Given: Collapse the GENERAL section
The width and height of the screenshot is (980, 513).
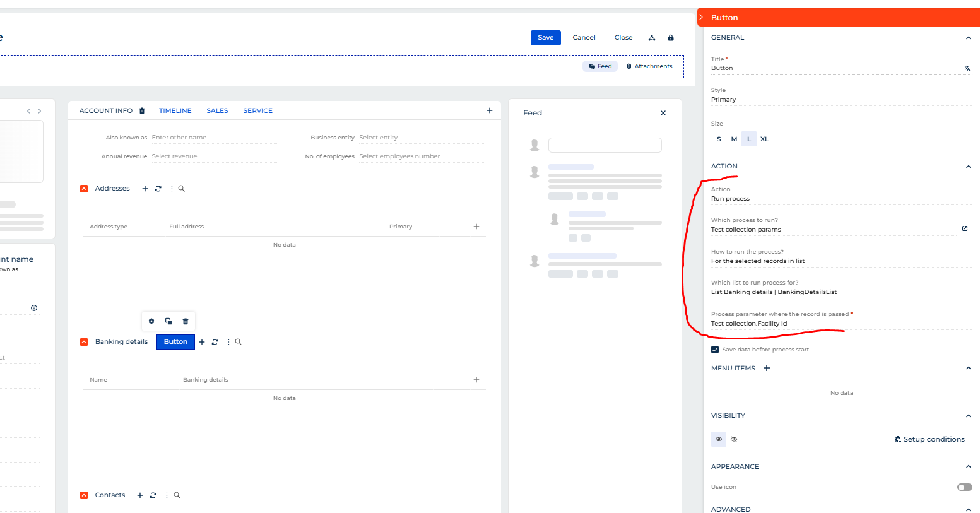Looking at the screenshot, I should (x=968, y=38).
